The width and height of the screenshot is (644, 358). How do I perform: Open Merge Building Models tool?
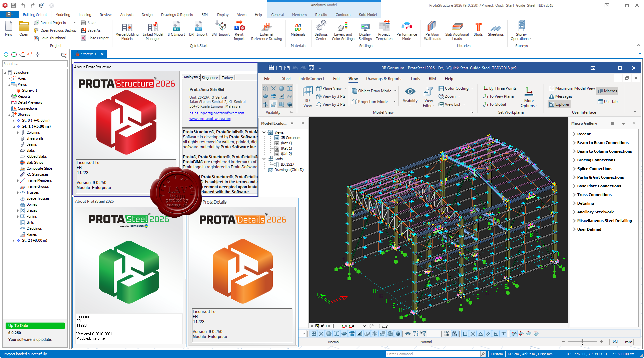coord(127,31)
